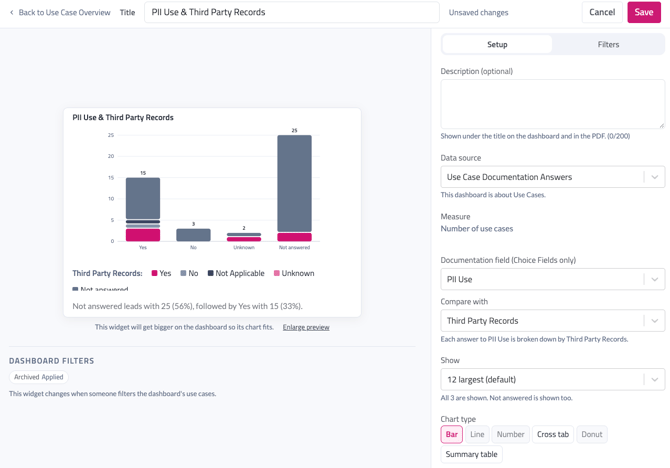This screenshot has width=670, height=468.
Task: Edit the Title input field
Action: (291, 12)
